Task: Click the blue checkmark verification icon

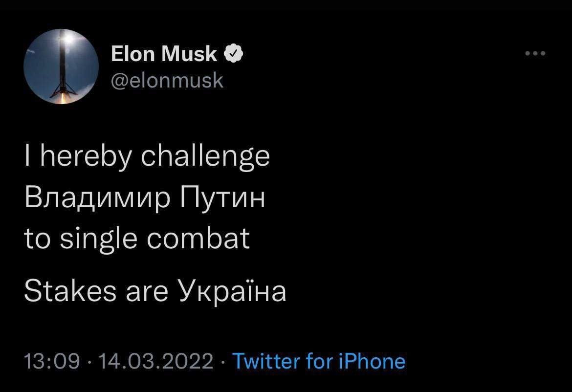Action: [233, 54]
